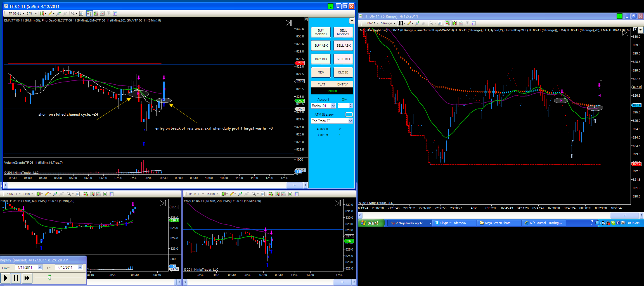Expand The Trade TF ATM Strategy dropdown

[351, 121]
